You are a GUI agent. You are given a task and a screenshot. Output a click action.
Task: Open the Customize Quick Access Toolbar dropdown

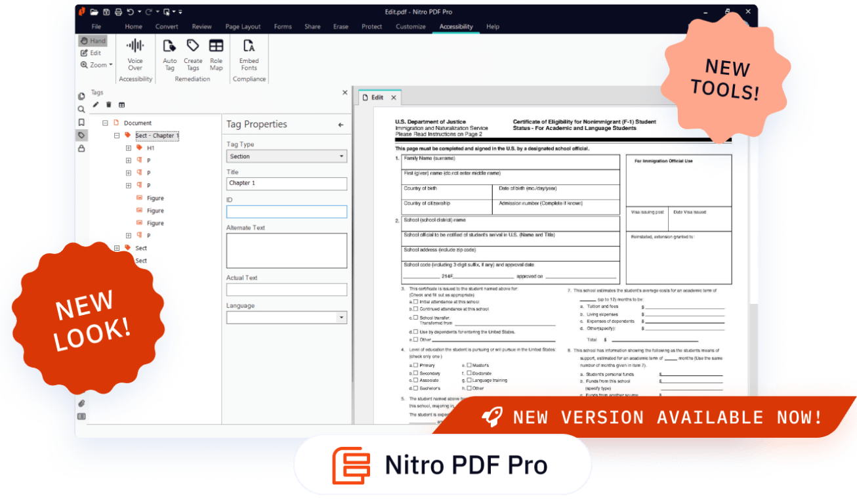180,12
